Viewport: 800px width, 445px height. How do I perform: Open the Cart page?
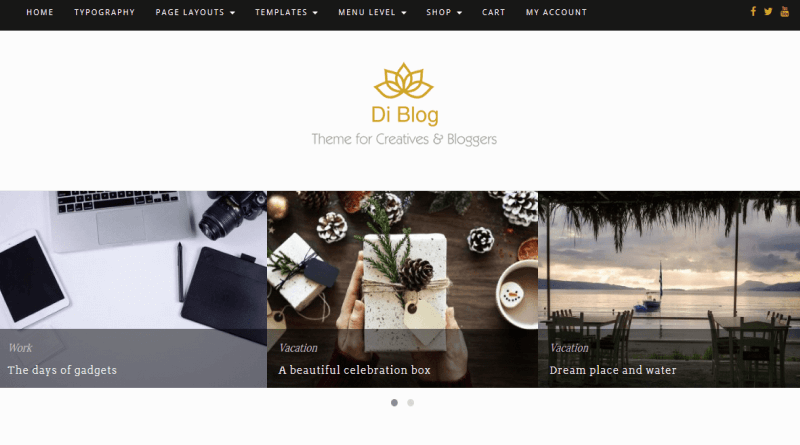[x=493, y=12]
